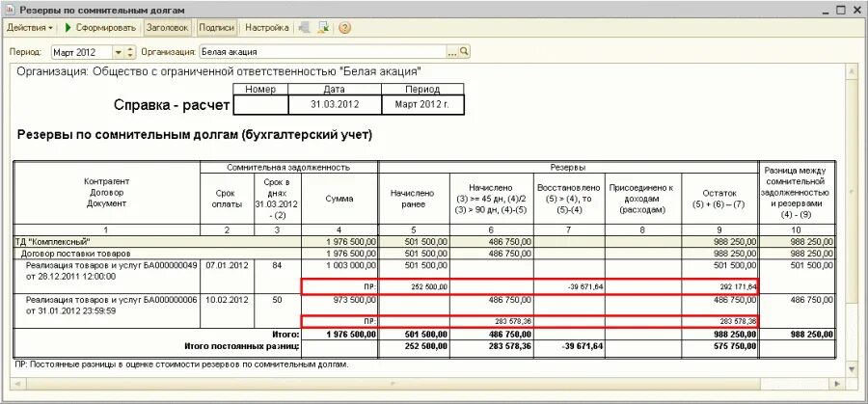This screenshot has height=404, width=868.
Task: Click the days value 84
Action: coord(278,266)
